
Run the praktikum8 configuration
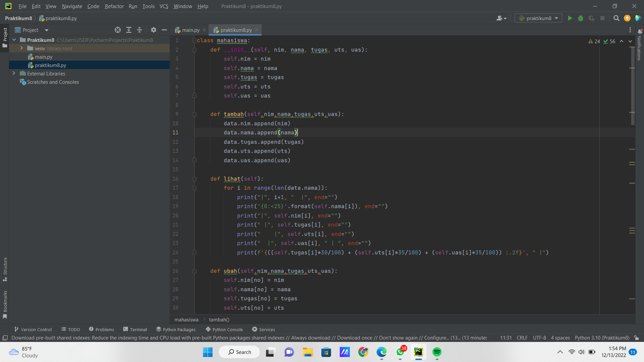570,18
